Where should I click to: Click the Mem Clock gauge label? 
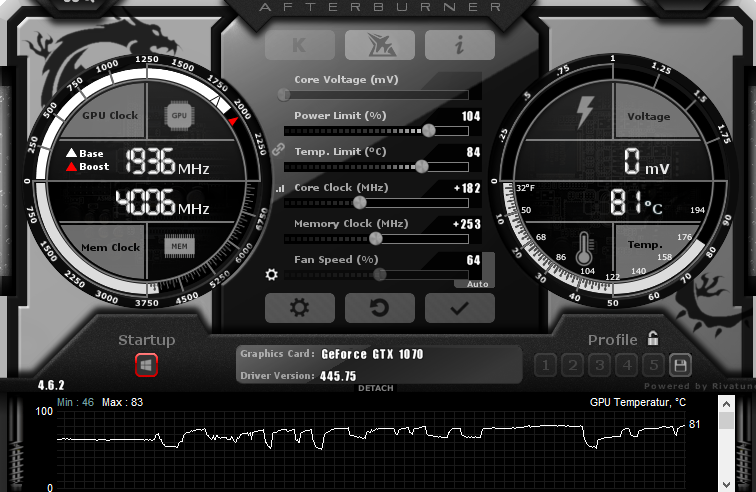tap(110, 247)
